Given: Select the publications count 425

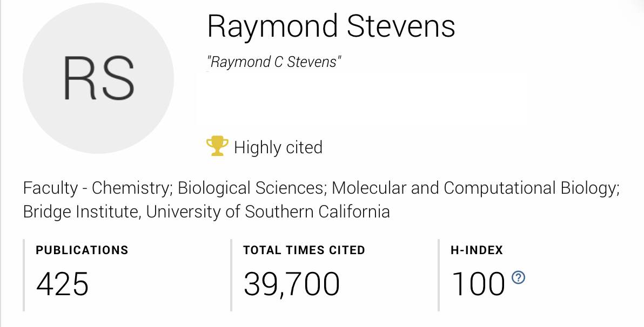Looking at the screenshot, I should [x=63, y=284].
